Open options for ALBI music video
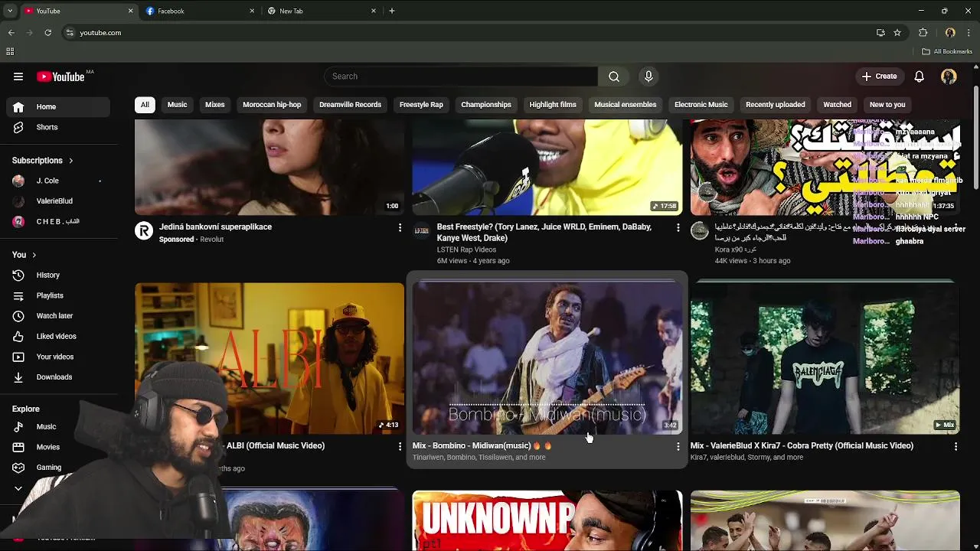 point(400,446)
